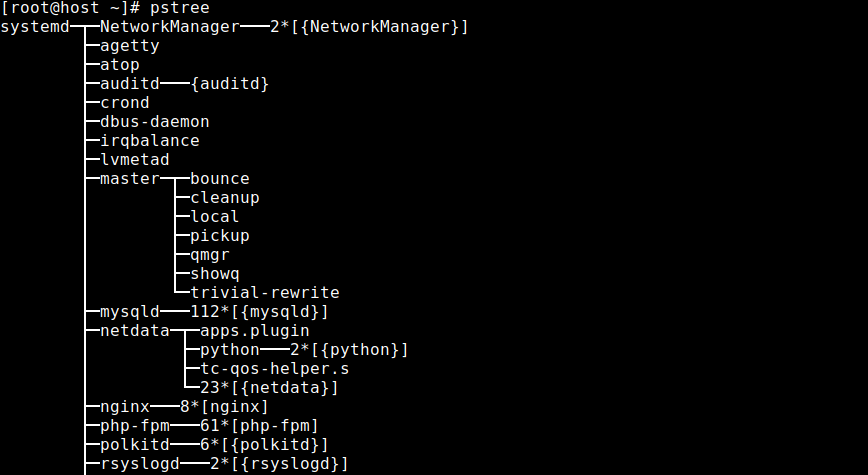Click the NetworkManager process entry
Image resolution: width=868 pixels, height=475 pixels.
(x=169, y=27)
